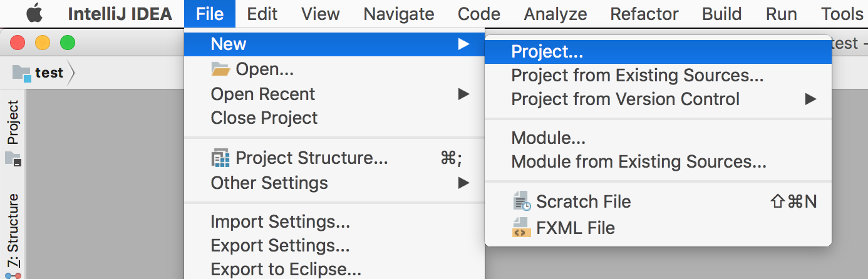Click the folder icon beside Open

tap(220, 69)
